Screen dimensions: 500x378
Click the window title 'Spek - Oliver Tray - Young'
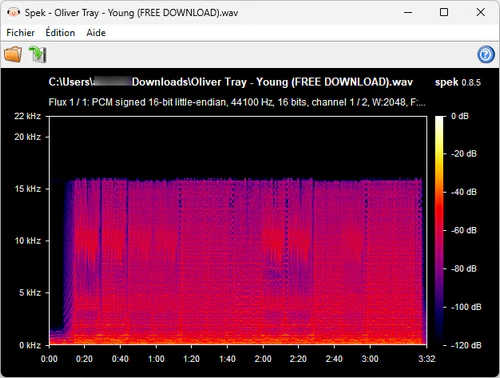coord(131,13)
